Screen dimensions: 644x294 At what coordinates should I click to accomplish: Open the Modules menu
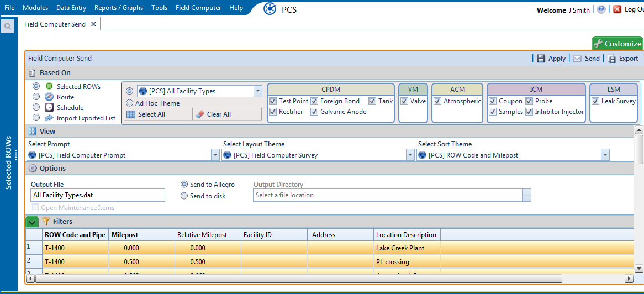pyautogui.click(x=35, y=8)
